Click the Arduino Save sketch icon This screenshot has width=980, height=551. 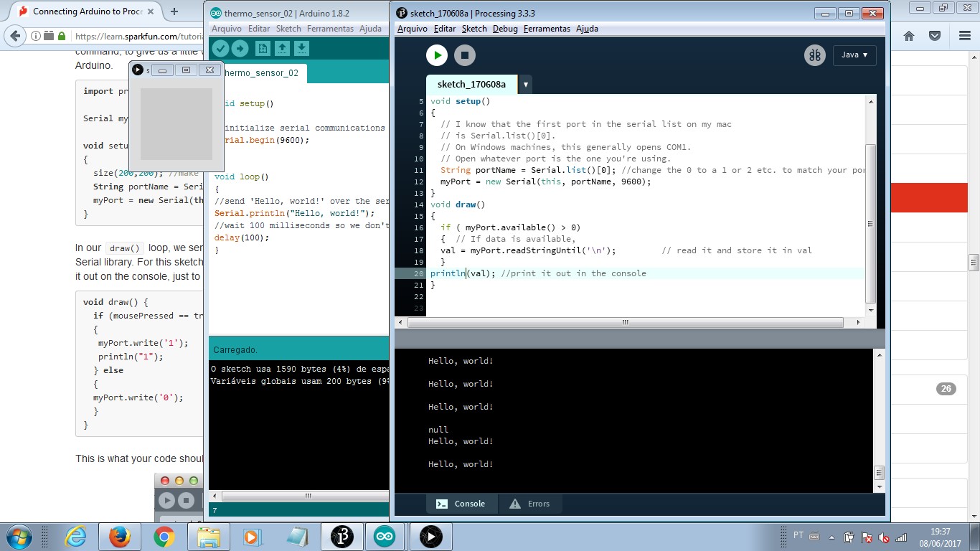tap(302, 48)
